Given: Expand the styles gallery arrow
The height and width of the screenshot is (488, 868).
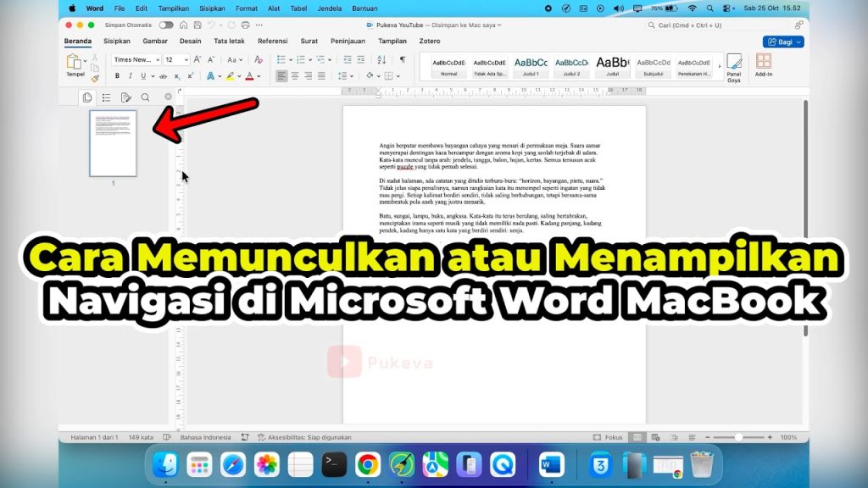Looking at the screenshot, I should click(720, 66).
